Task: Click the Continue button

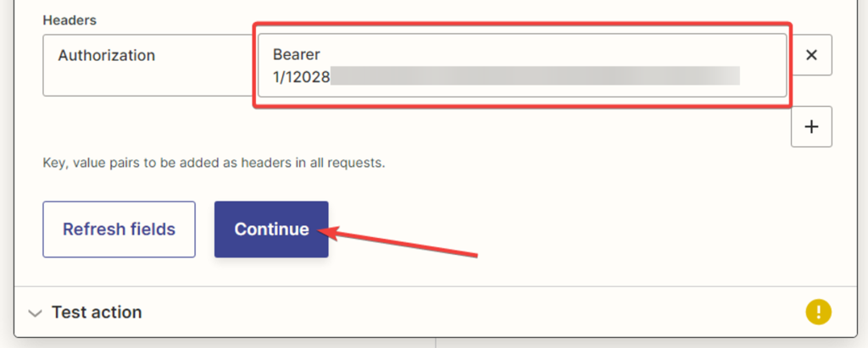Action: click(x=271, y=229)
